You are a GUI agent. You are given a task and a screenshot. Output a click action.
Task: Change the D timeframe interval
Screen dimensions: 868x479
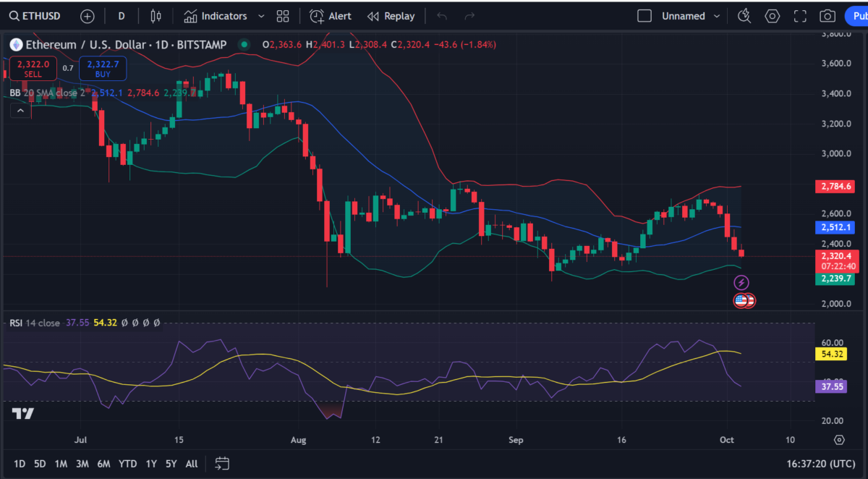point(122,16)
